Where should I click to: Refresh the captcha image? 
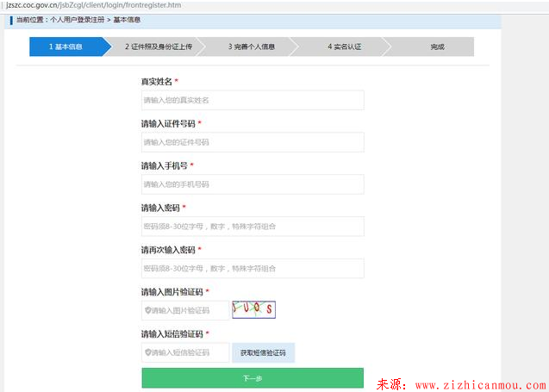253,309
